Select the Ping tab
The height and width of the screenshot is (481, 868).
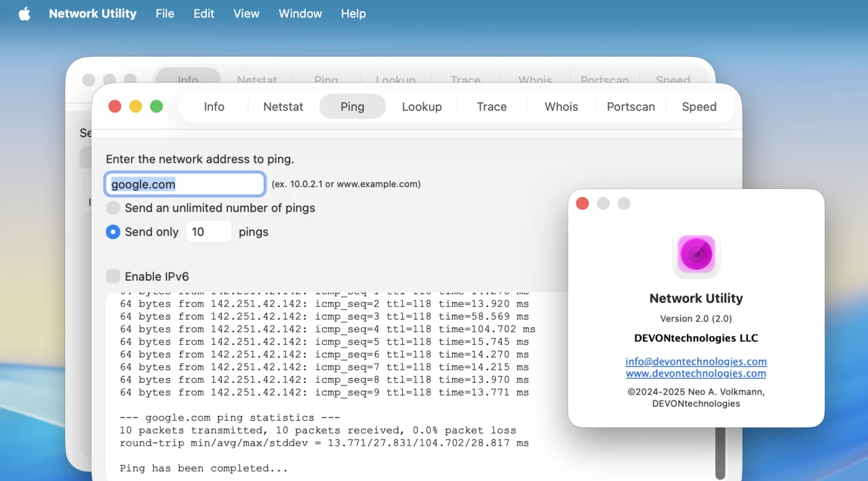click(x=352, y=106)
